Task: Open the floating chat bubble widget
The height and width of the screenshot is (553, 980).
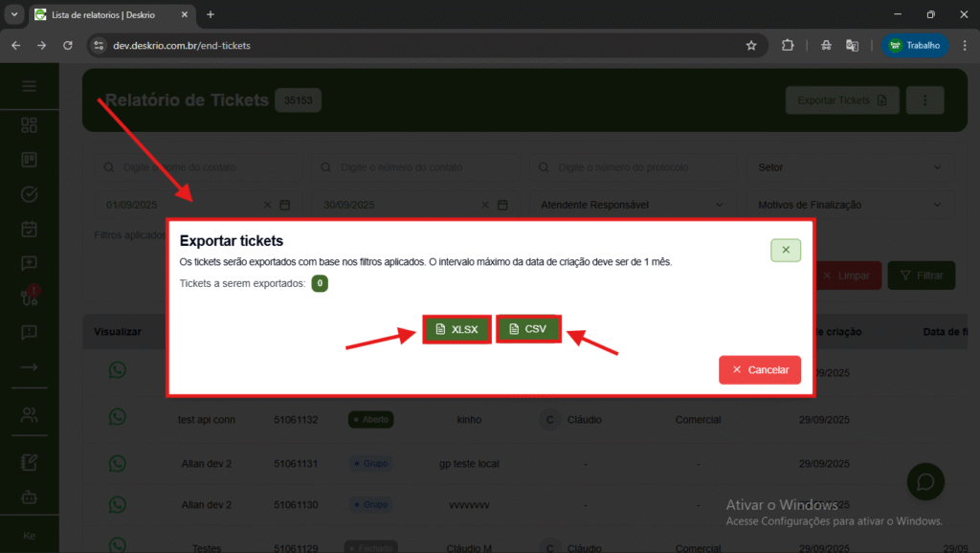Action: (x=925, y=480)
